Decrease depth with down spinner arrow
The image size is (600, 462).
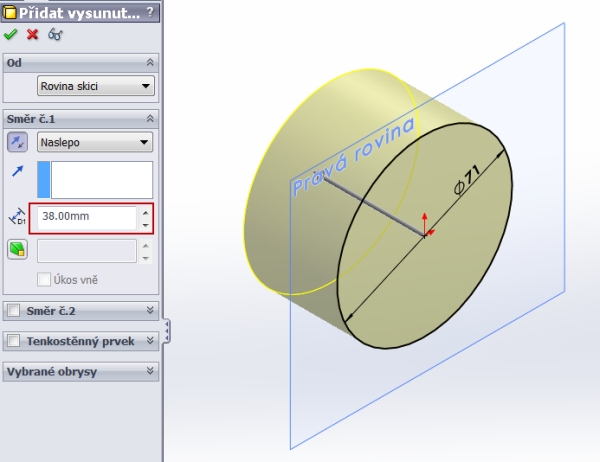click(x=145, y=225)
